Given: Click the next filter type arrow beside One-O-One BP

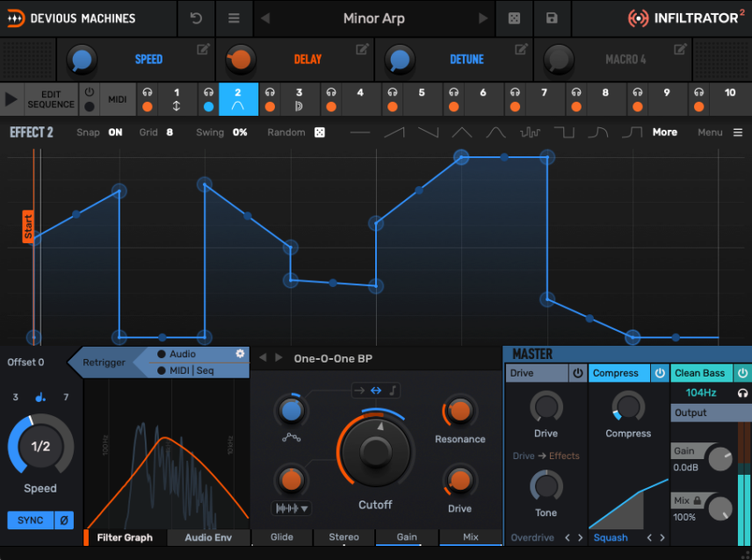Looking at the screenshot, I should point(278,358).
